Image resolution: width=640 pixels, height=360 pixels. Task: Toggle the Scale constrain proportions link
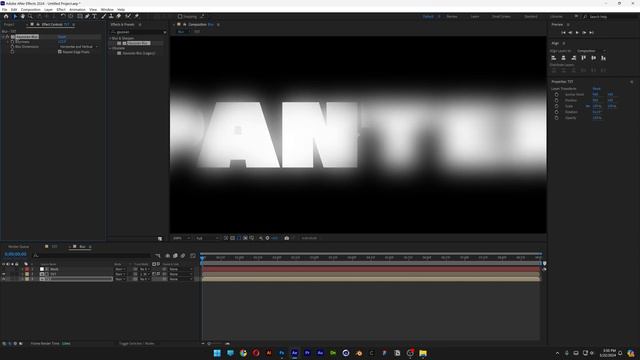pos(588,106)
